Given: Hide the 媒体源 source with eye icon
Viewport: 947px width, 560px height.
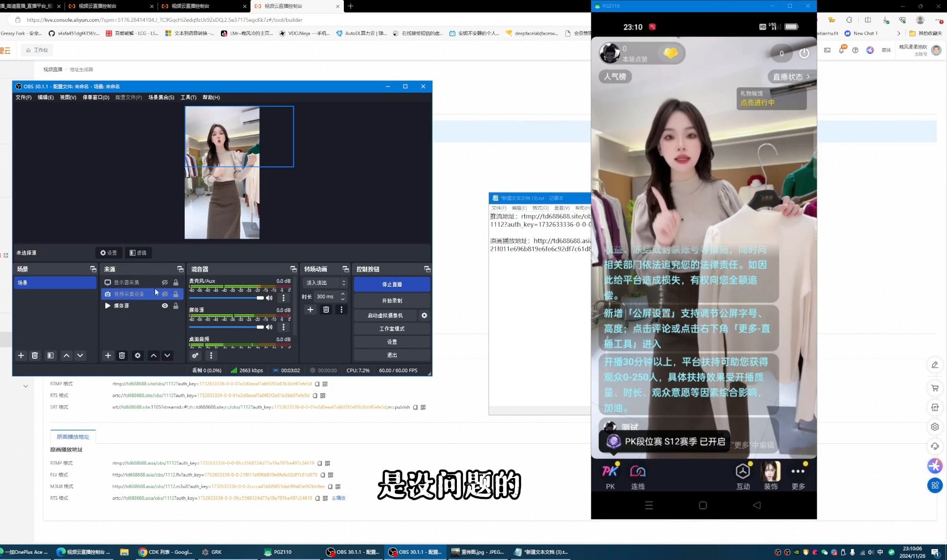Looking at the screenshot, I should pyautogui.click(x=164, y=306).
